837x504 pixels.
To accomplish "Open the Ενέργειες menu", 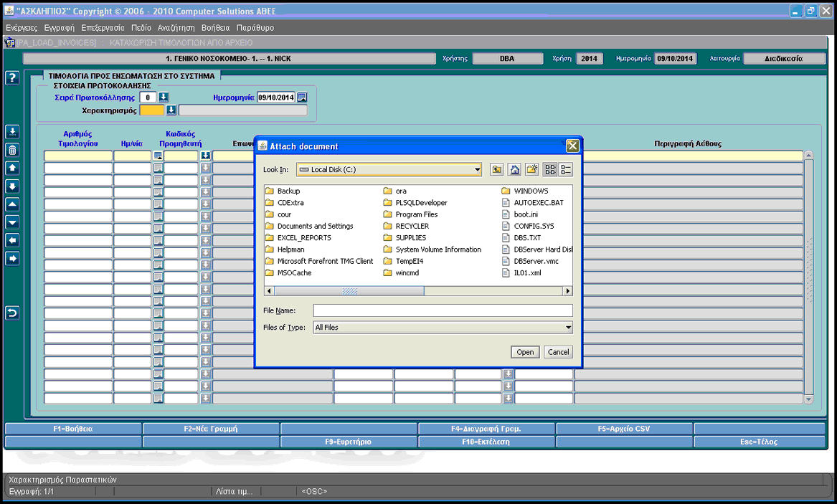I will [x=22, y=28].
